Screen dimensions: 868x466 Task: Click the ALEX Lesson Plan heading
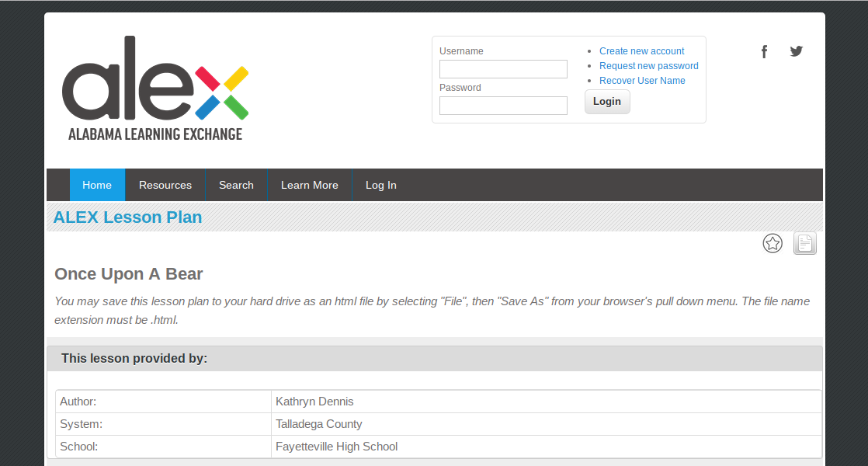tap(127, 217)
